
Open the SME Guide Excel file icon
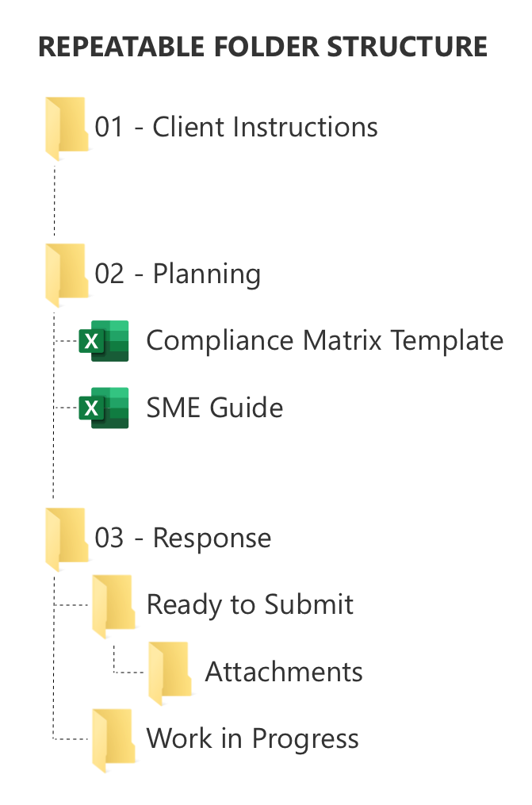tap(104, 408)
